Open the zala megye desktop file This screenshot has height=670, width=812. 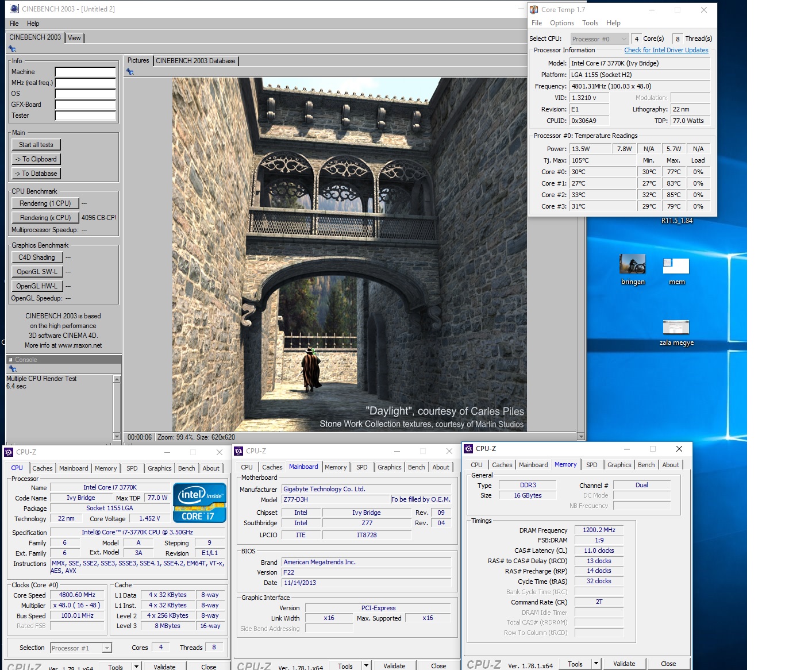[676, 332]
